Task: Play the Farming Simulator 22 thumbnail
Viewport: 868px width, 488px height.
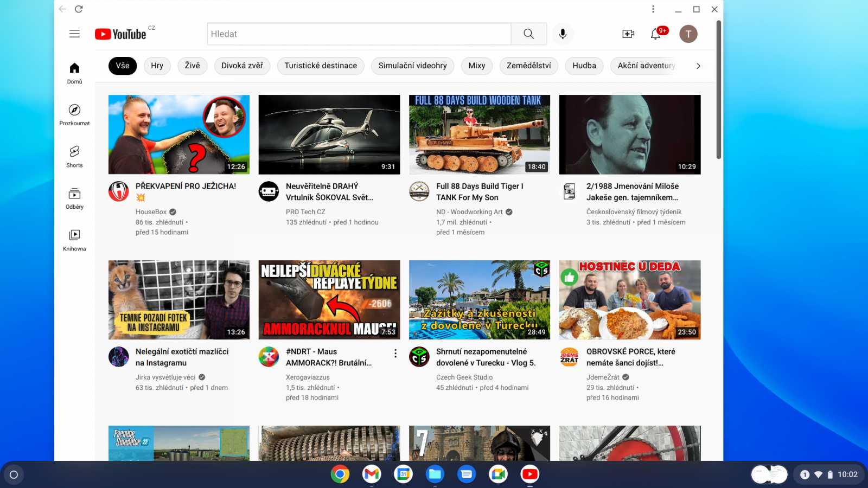Action: (179, 443)
